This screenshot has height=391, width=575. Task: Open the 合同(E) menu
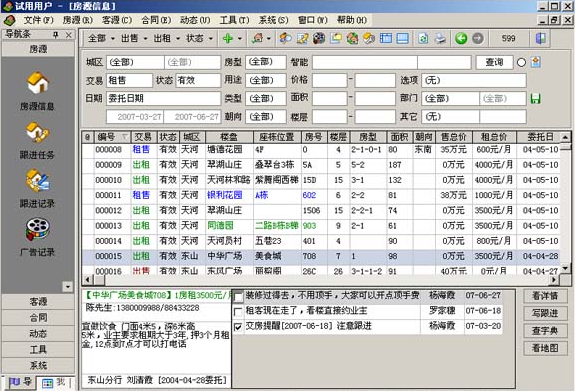pos(156,20)
